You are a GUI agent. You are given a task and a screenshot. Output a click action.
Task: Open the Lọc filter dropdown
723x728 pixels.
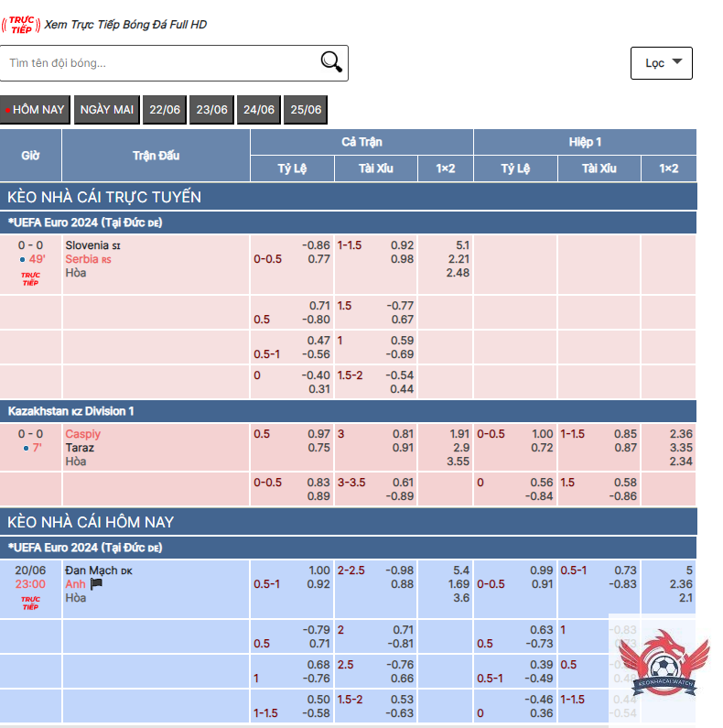pyautogui.click(x=661, y=63)
